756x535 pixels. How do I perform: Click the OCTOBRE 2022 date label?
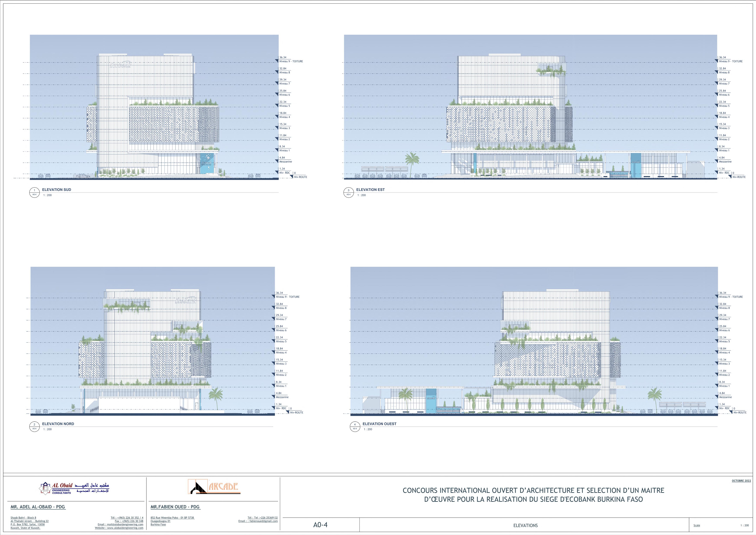pos(741,481)
